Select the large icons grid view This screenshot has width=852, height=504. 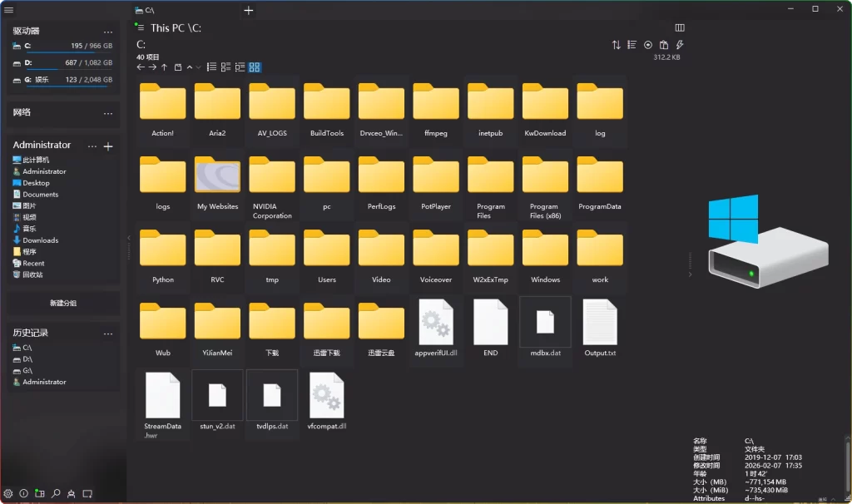255,67
